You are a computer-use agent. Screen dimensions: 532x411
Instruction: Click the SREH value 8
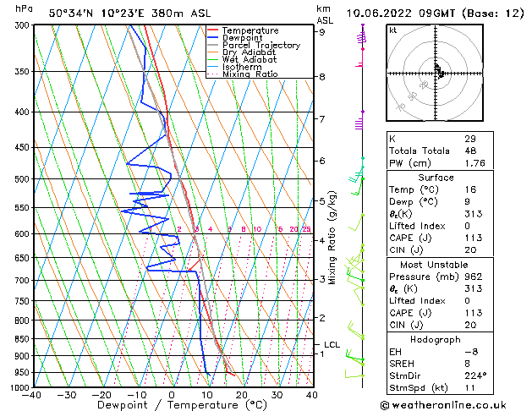click(467, 364)
